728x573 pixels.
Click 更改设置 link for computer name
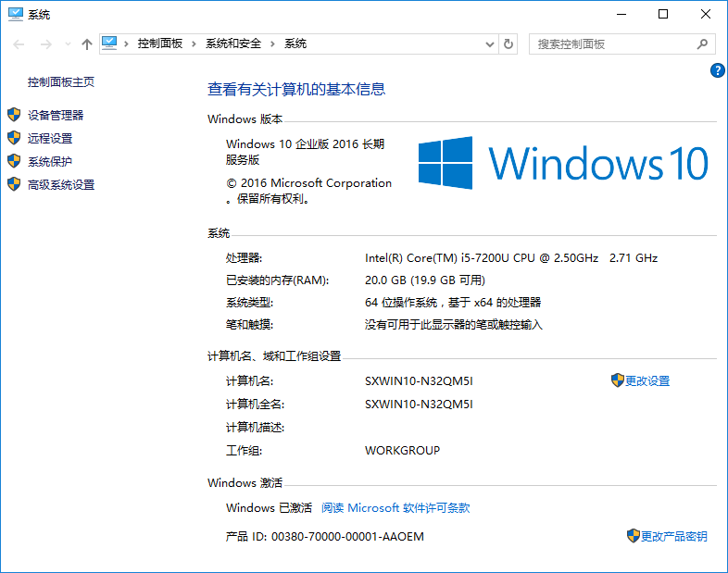(x=647, y=380)
